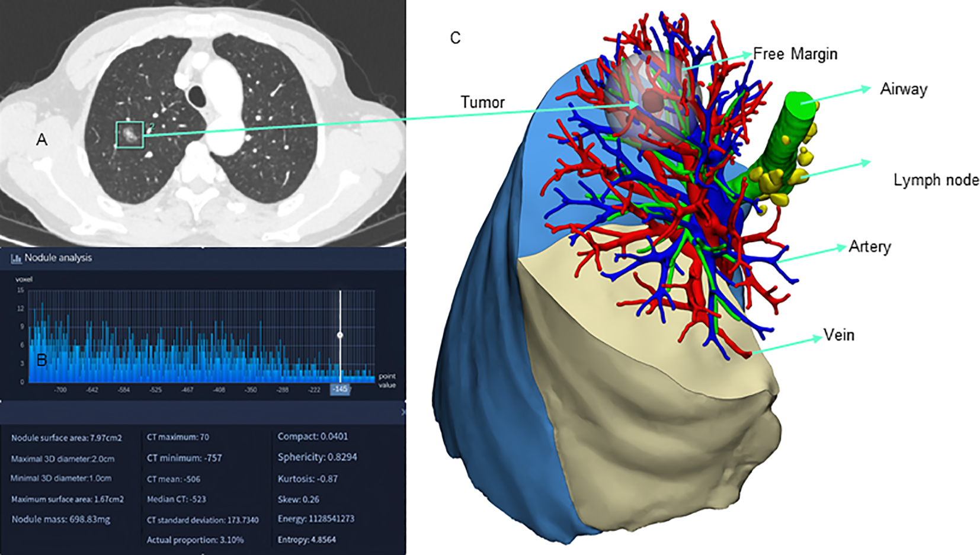980x555 pixels.
Task: Click the highlighted -145 point value label
Action: (x=340, y=389)
